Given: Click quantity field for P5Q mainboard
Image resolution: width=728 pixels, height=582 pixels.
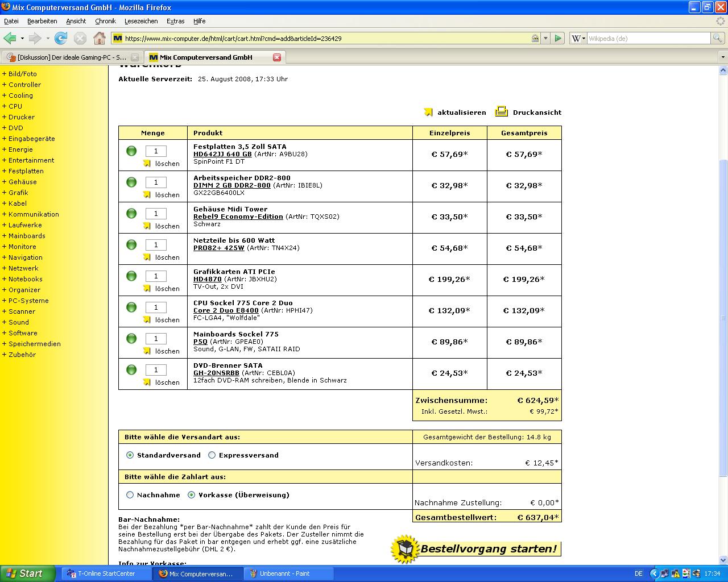Looking at the screenshot, I should 156,339.
